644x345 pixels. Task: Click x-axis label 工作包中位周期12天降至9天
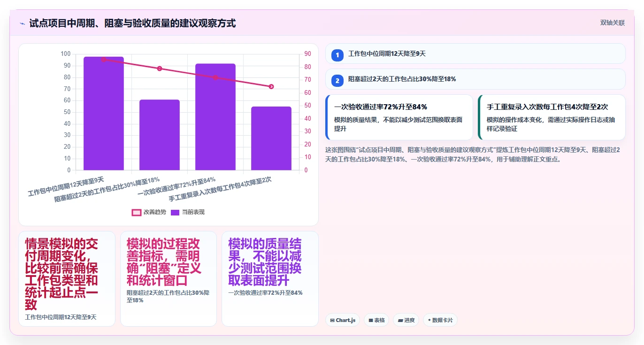point(66,186)
